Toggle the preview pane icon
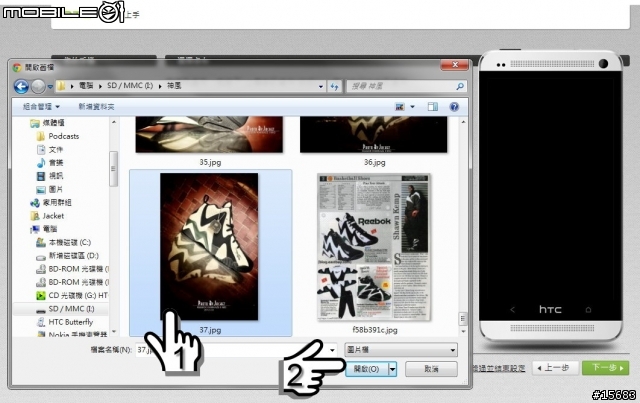 pyautogui.click(x=433, y=107)
